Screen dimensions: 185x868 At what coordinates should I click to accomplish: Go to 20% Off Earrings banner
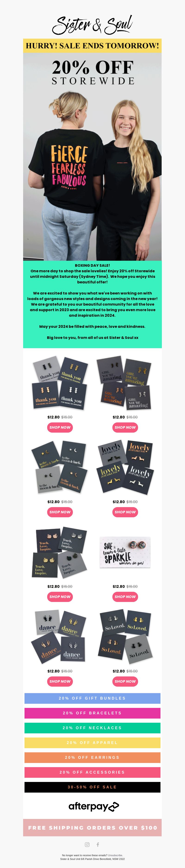pos(92,757)
